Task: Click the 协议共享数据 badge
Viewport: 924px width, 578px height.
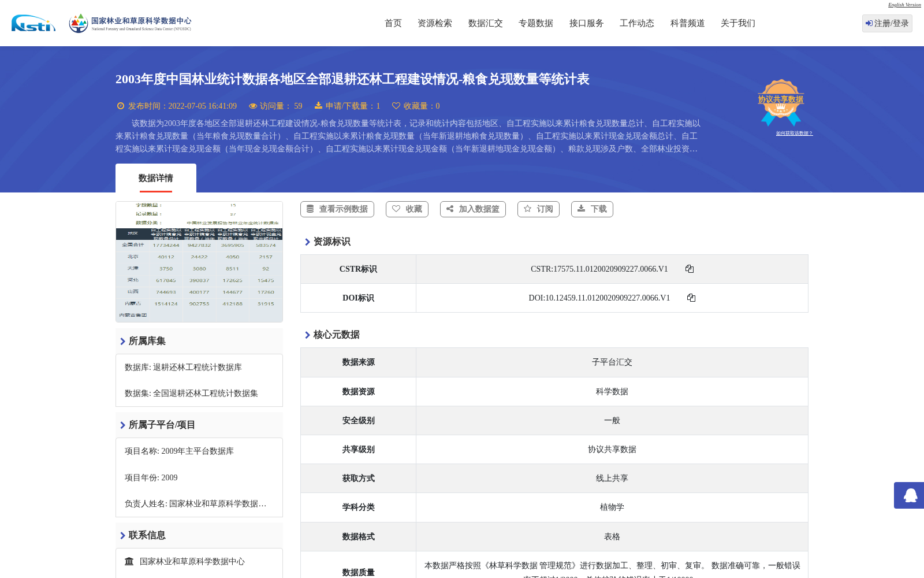Action: (x=781, y=102)
